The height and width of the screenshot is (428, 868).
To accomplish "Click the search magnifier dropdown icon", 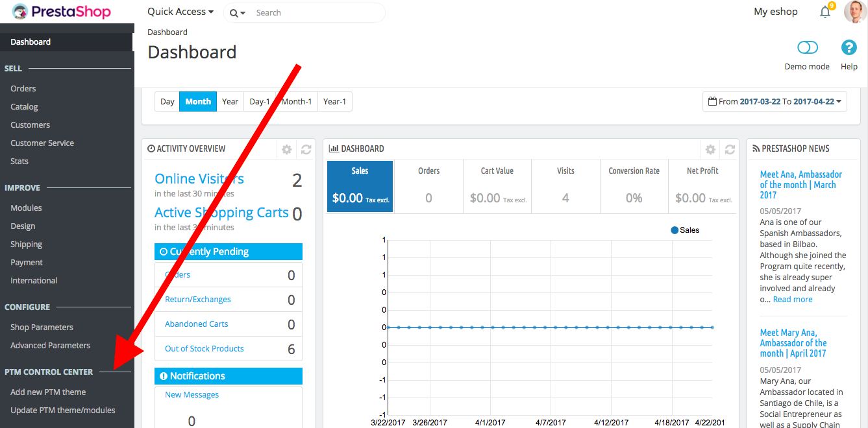I will point(238,13).
